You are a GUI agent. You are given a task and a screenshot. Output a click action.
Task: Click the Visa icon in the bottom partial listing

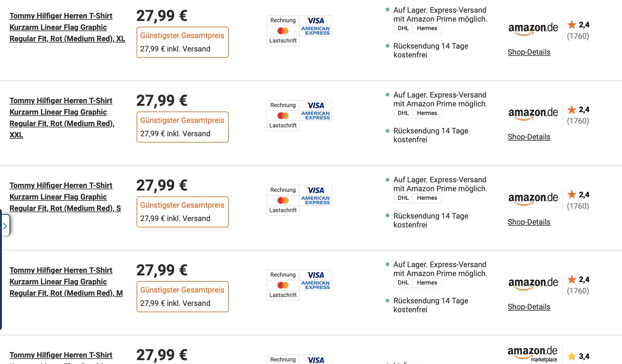tap(315, 359)
